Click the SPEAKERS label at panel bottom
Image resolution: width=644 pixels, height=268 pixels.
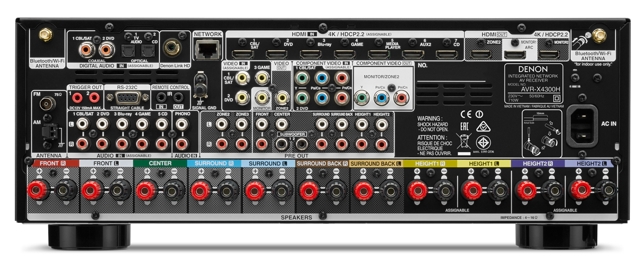click(297, 218)
